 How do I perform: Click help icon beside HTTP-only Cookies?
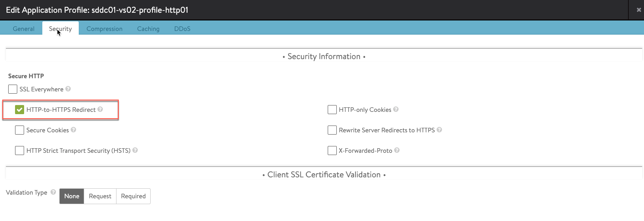(x=396, y=110)
